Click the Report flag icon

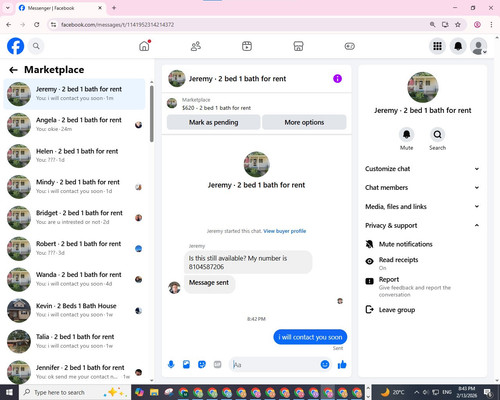coord(369,281)
